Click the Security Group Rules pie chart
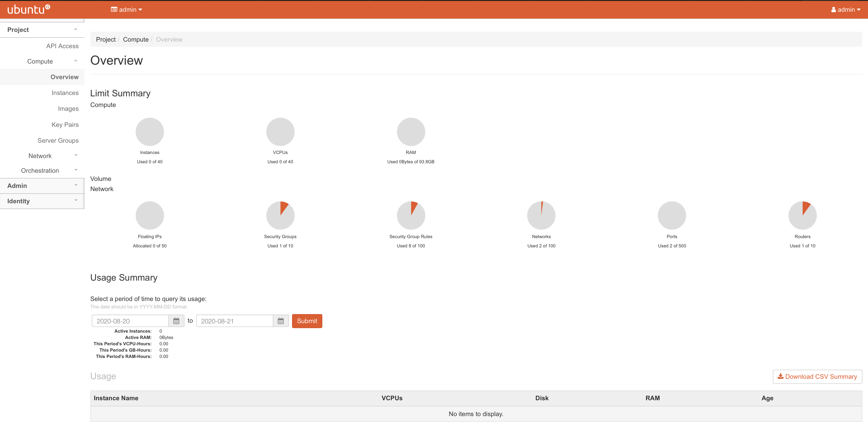The width and height of the screenshot is (868, 431). 411,215
